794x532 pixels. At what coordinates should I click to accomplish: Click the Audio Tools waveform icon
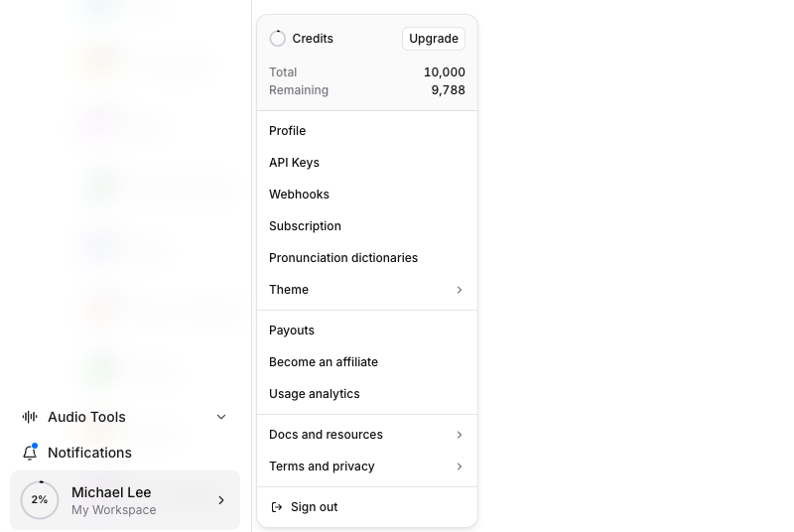pyautogui.click(x=30, y=417)
